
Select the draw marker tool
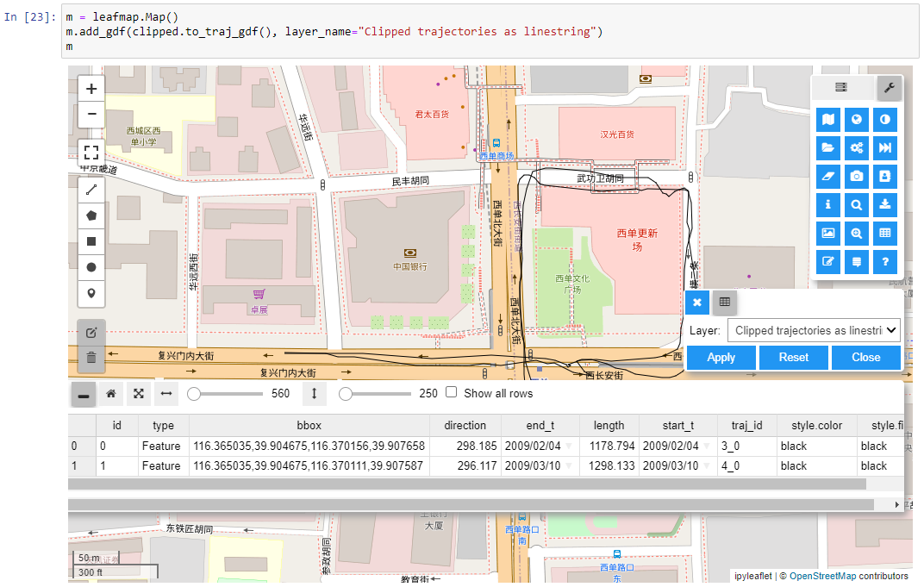(x=91, y=293)
